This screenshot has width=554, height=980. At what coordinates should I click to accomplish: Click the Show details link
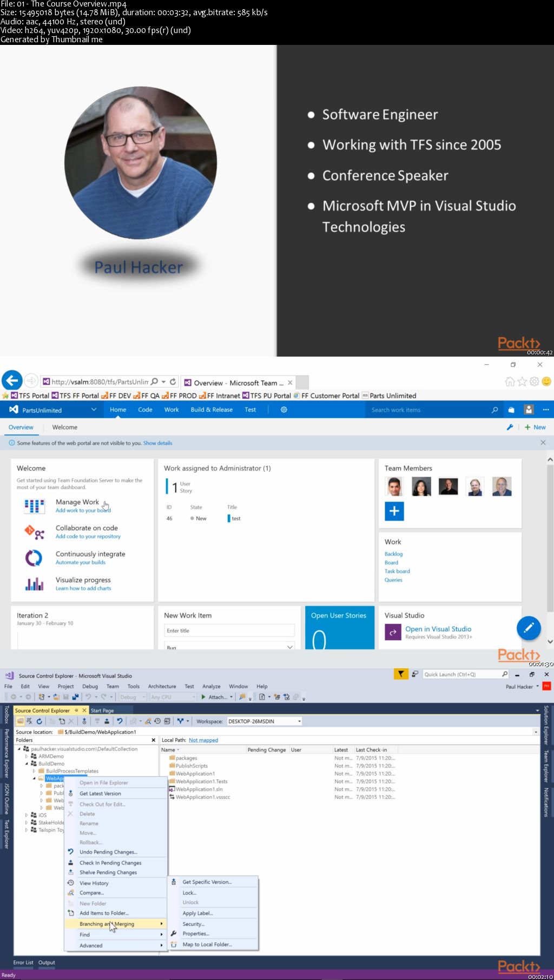point(157,443)
